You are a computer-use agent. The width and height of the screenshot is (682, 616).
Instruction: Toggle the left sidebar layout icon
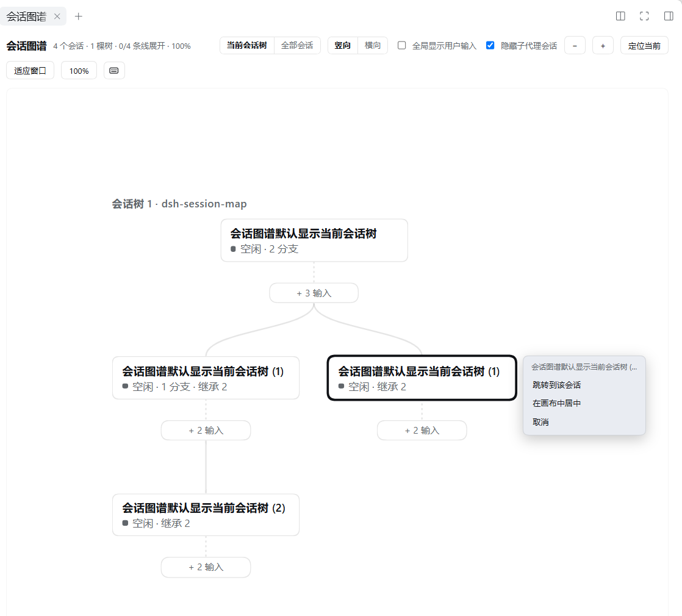(620, 16)
